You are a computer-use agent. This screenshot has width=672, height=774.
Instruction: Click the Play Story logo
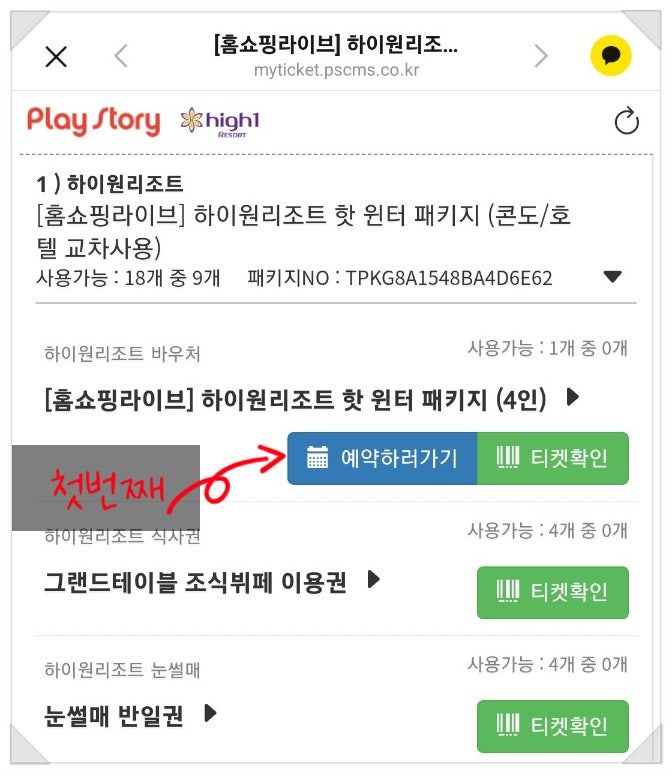[94, 121]
